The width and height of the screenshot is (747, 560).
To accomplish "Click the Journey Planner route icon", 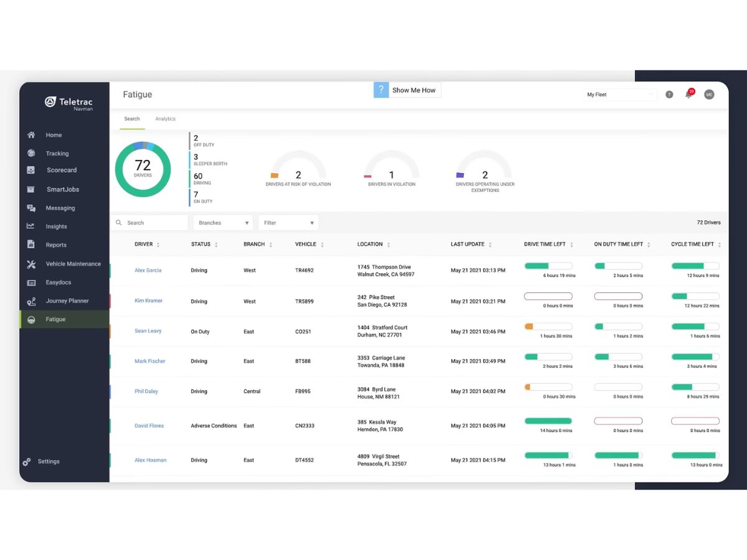I will (x=31, y=301).
